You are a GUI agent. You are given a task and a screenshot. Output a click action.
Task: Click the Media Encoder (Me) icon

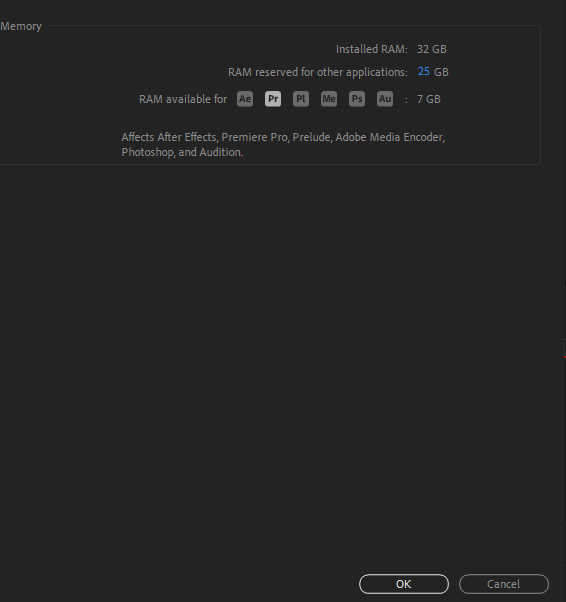pyautogui.click(x=329, y=99)
